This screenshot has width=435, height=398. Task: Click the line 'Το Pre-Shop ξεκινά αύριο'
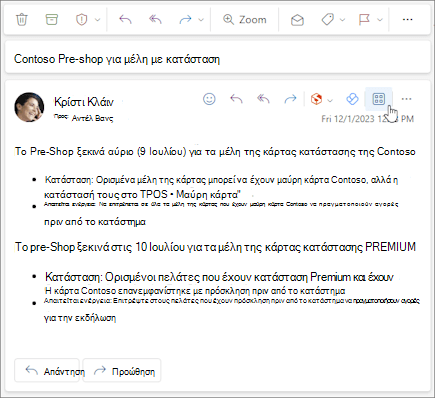point(215,152)
